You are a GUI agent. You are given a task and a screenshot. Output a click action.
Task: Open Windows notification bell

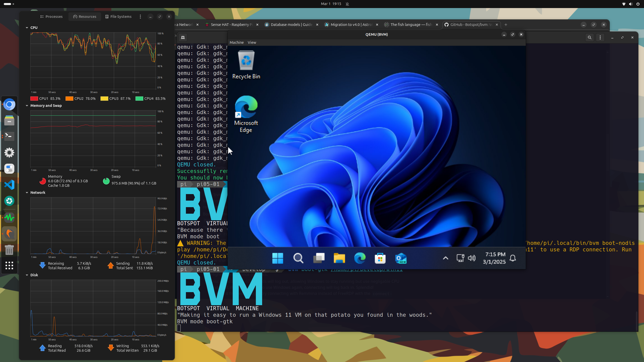pos(513,258)
